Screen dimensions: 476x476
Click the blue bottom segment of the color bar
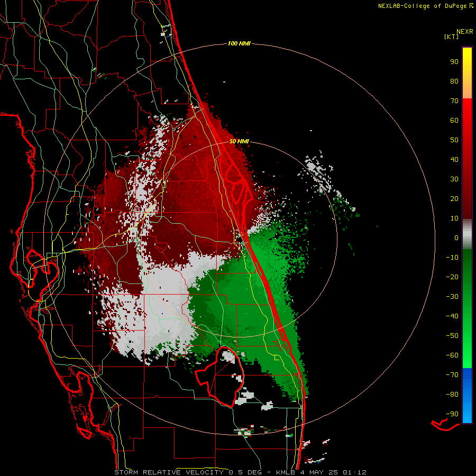tap(467, 396)
